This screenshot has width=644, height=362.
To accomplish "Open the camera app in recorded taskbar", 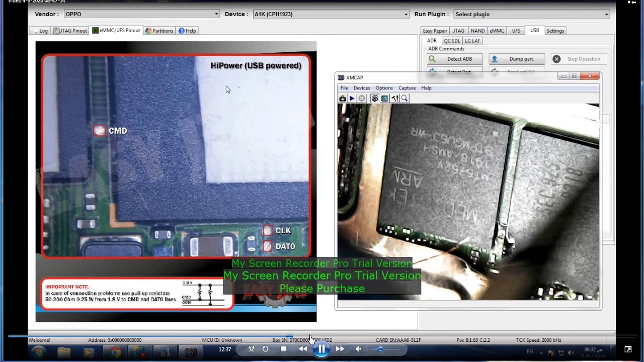I will tap(190, 352).
